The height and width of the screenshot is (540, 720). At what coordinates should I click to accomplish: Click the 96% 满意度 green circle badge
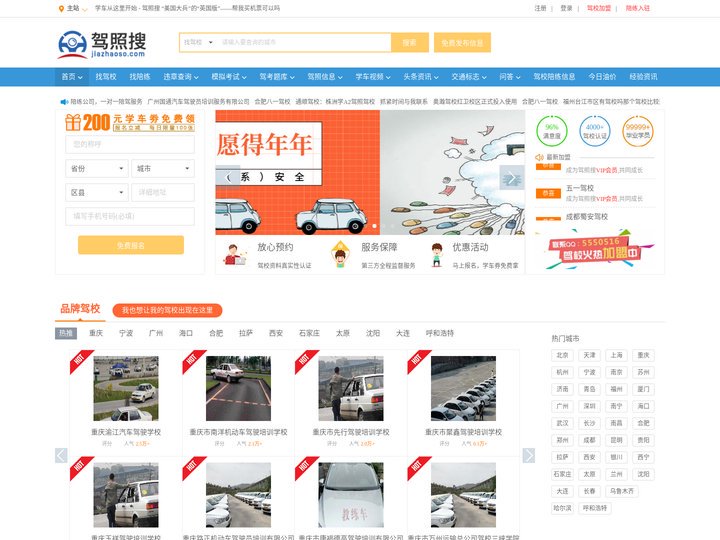(x=551, y=131)
